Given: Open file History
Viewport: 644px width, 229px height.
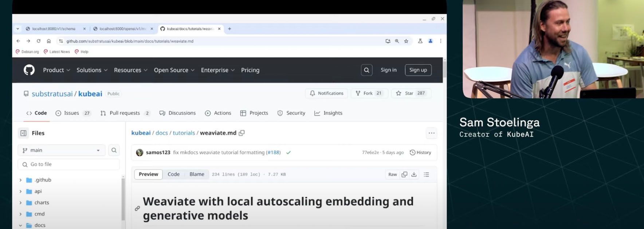Looking at the screenshot, I should pyautogui.click(x=420, y=152).
